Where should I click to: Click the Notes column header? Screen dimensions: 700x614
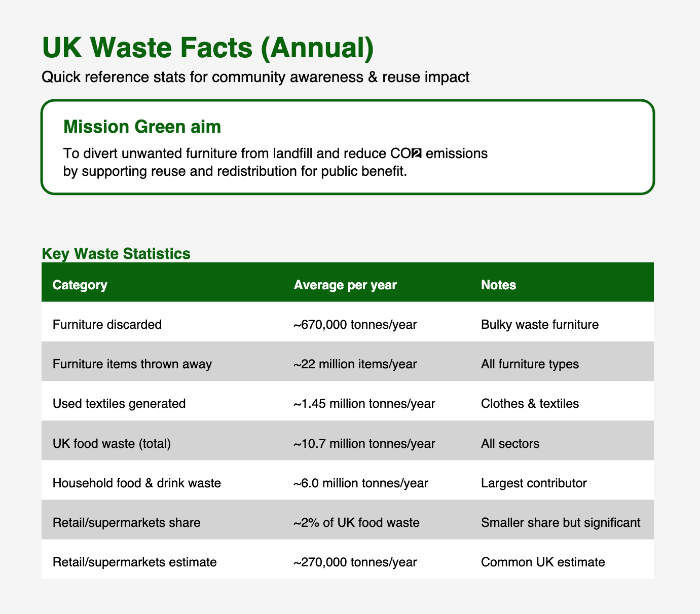498,285
